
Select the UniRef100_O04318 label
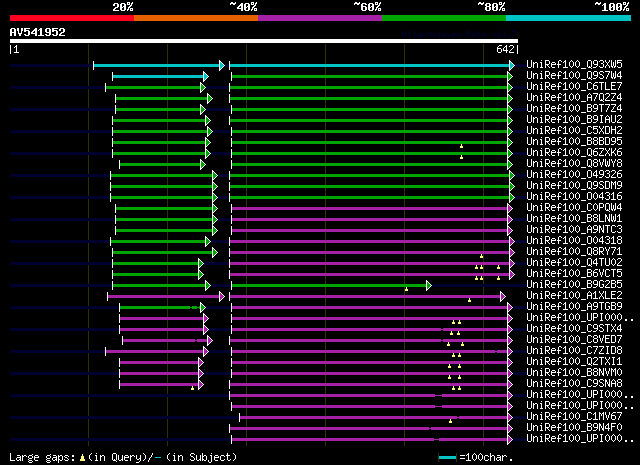click(574, 241)
